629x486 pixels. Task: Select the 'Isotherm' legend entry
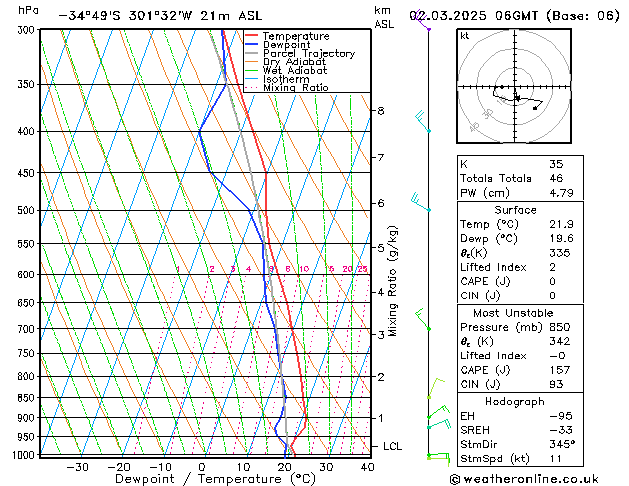[286, 79]
